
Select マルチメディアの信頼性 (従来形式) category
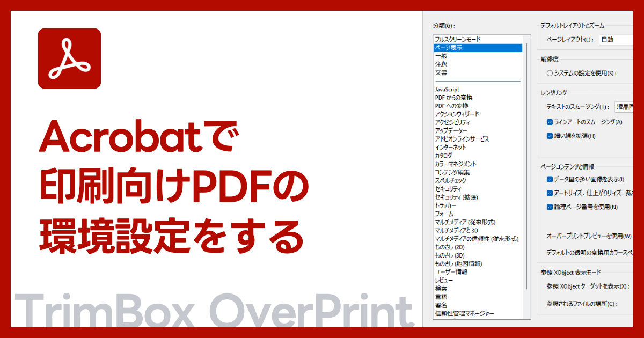pos(477,239)
